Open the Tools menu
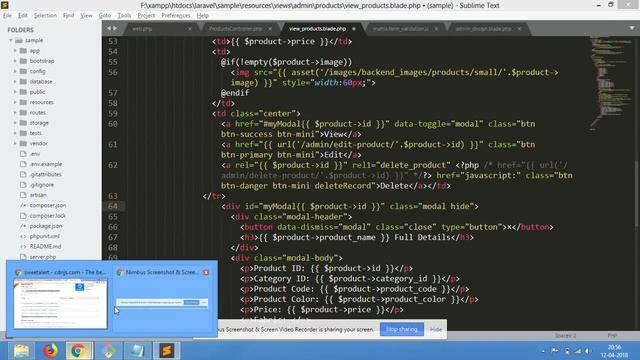Viewport: 640px width, 360px height. pos(124,16)
